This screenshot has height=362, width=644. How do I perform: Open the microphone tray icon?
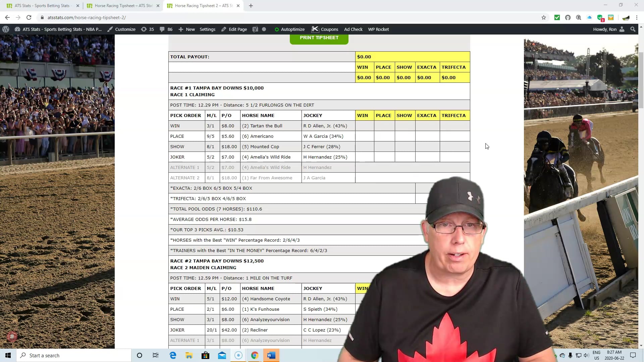click(570, 355)
